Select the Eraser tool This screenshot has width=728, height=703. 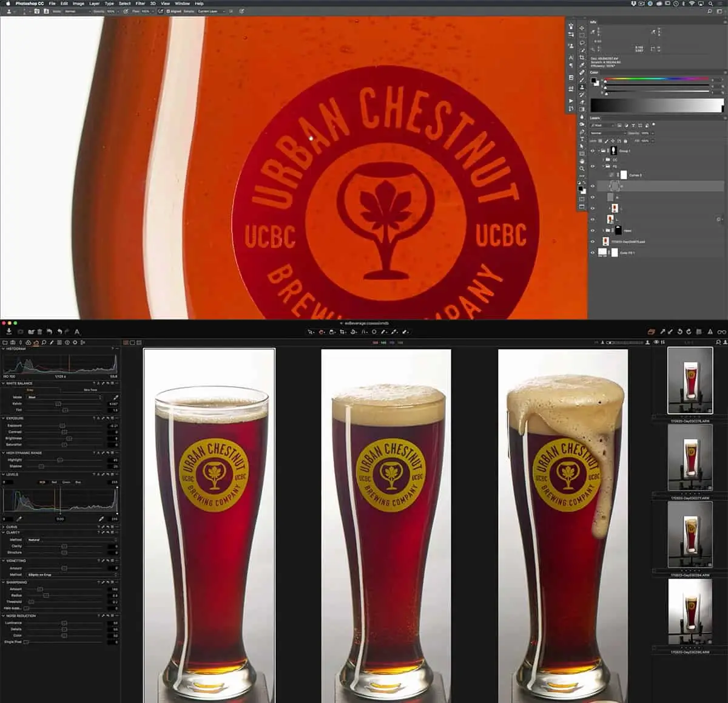[582, 102]
